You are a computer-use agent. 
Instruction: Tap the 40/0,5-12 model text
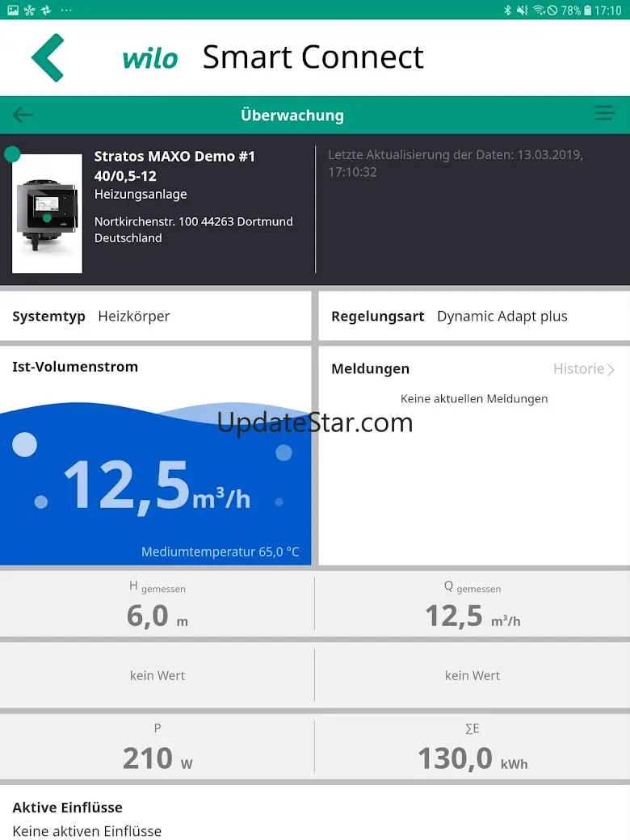[x=125, y=176]
